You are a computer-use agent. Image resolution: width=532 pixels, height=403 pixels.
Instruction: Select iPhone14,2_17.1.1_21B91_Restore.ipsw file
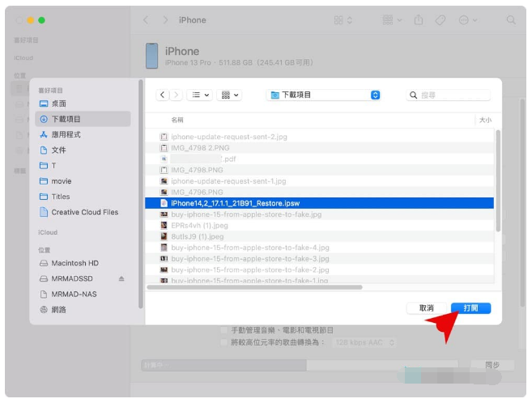pos(319,203)
